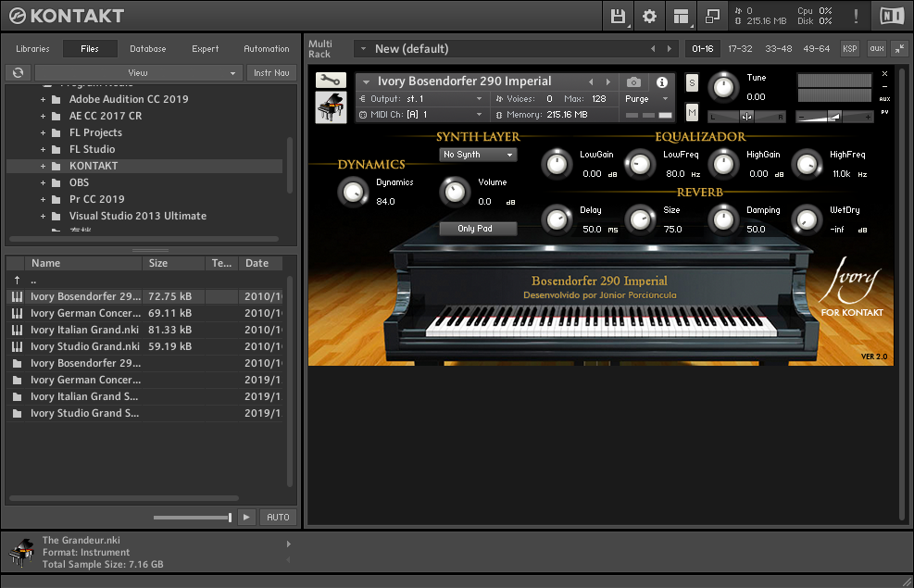The width and height of the screenshot is (914, 588).
Task: Toggle the Mute M button
Action: [x=692, y=112]
